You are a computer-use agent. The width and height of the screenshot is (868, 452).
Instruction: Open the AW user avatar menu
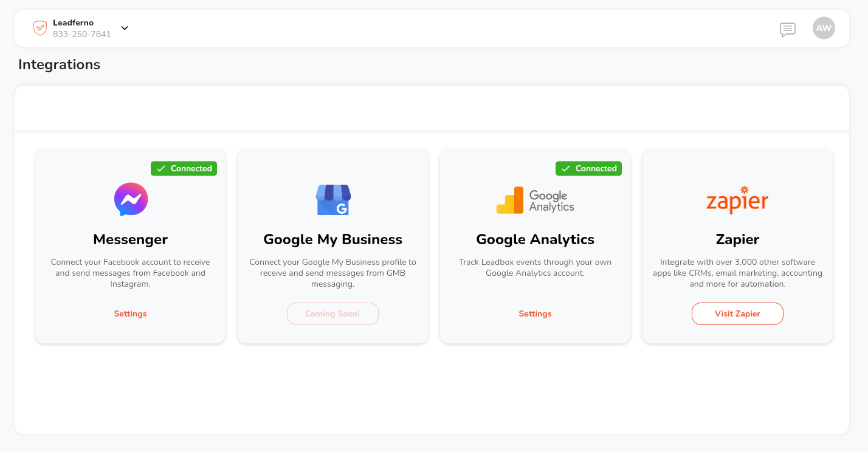pos(824,28)
